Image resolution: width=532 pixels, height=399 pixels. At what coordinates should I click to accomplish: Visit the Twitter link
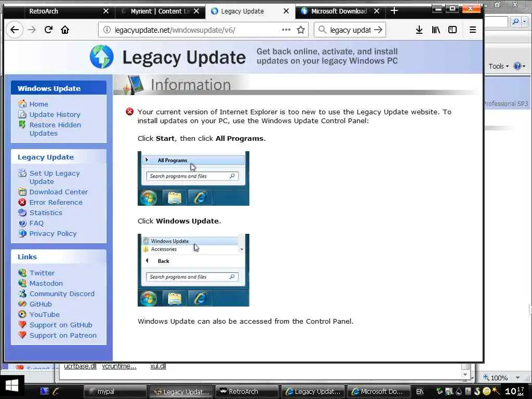(x=42, y=273)
